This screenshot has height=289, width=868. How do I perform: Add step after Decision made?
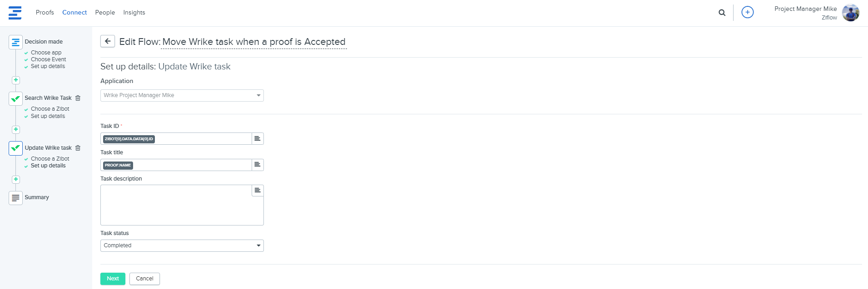16,80
